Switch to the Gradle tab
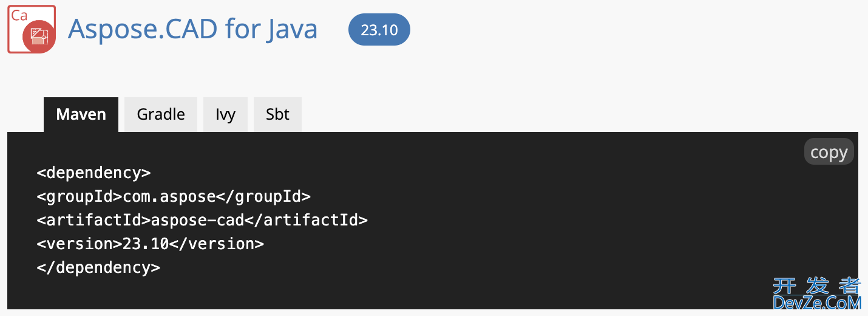 [161, 114]
